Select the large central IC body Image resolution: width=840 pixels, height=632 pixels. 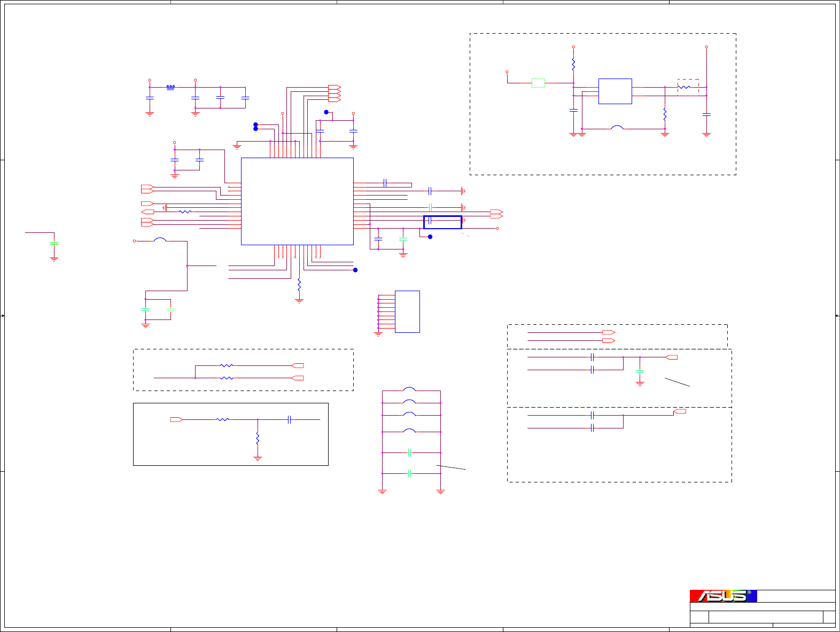coord(297,201)
